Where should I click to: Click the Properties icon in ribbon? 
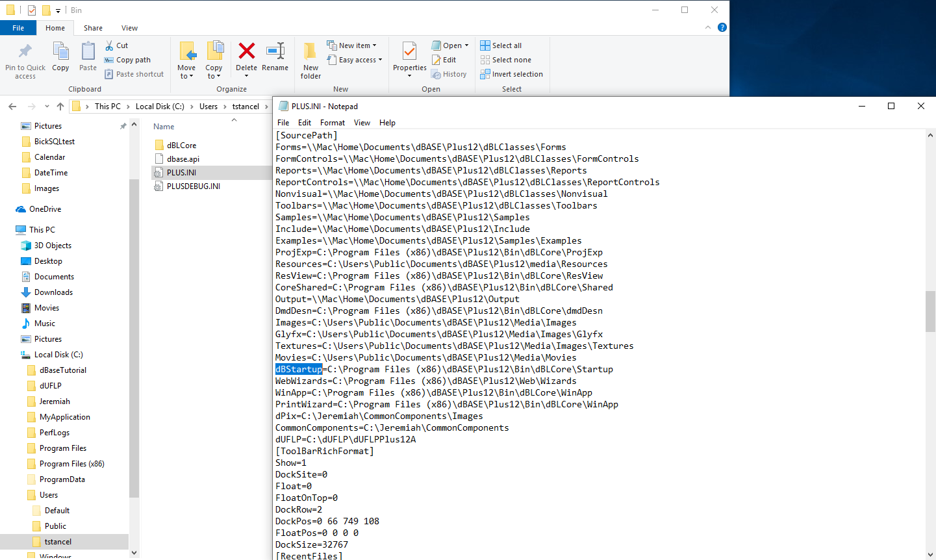click(x=410, y=52)
